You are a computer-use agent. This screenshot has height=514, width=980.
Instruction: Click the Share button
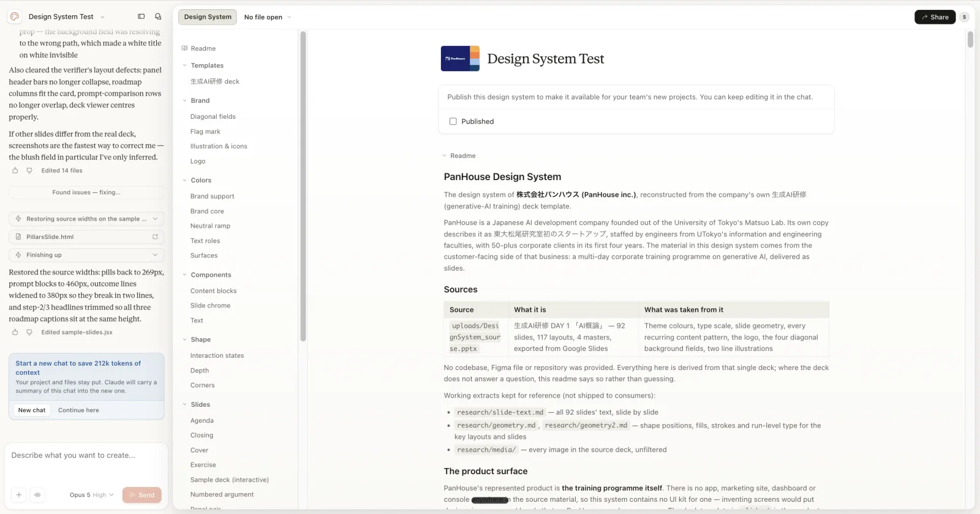pyautogui.click(x=935, y=17)
